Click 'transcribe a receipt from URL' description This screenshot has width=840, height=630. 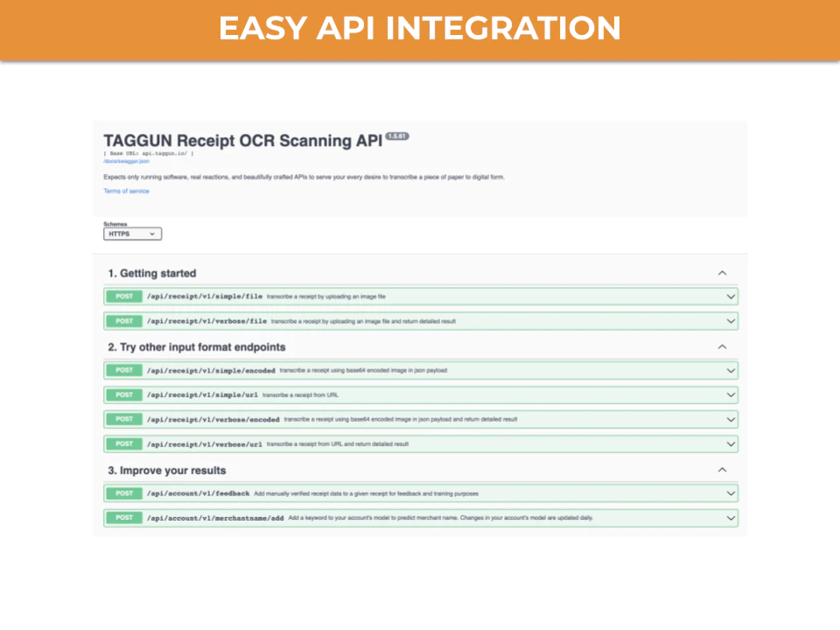click(x=300, y=395)
